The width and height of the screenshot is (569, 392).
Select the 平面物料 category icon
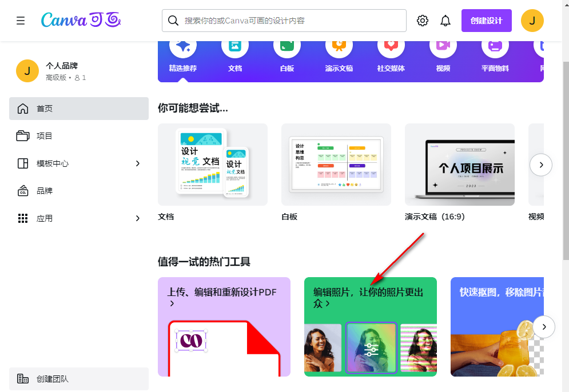(x=494, y=46)
